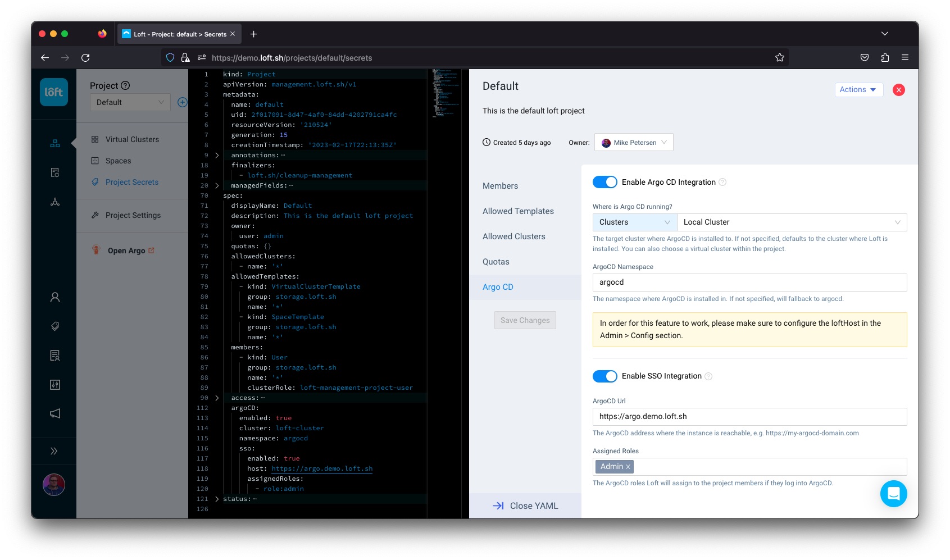Screen dimensions: 950x560
Task: Open the projects icon in left rail
Action: coord(55,143)
